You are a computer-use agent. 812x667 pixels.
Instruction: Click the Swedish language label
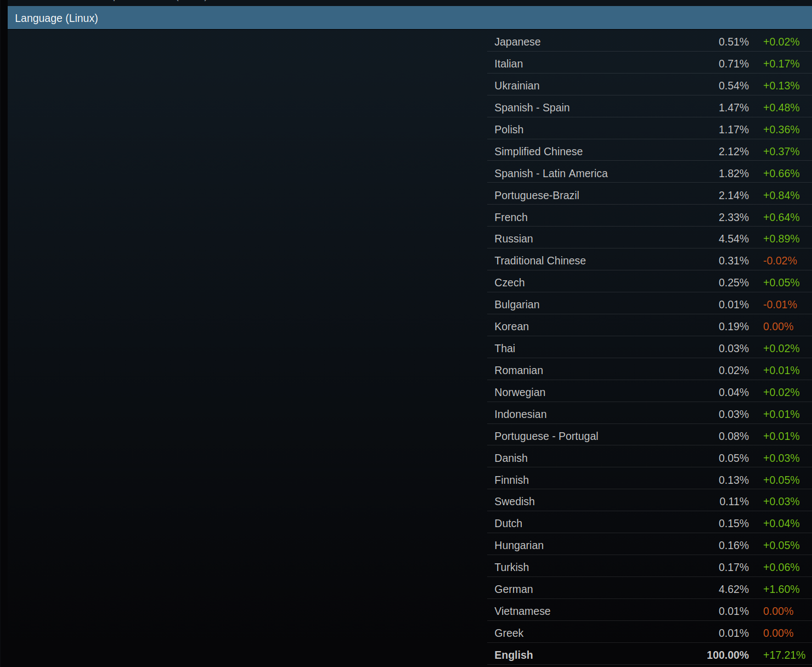515,501
